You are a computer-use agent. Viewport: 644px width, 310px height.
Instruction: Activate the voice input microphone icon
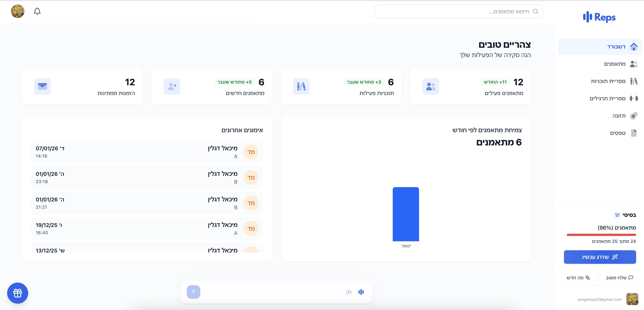click(x=361, y=292)
